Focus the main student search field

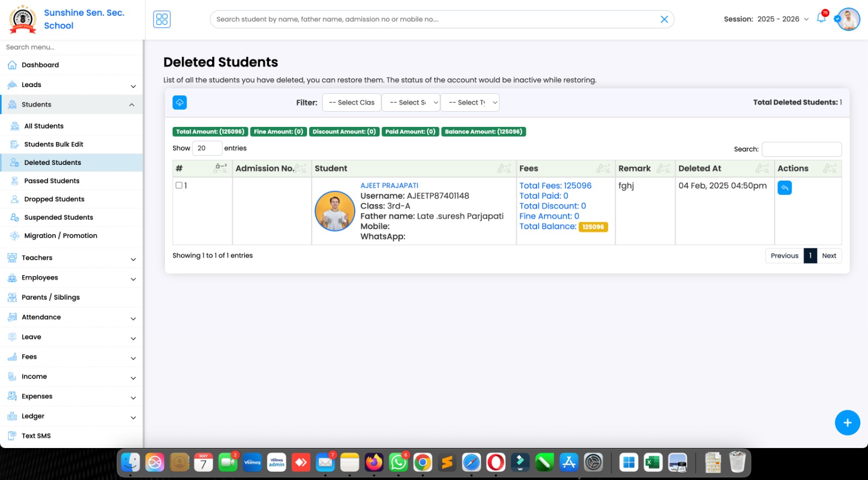442,20
